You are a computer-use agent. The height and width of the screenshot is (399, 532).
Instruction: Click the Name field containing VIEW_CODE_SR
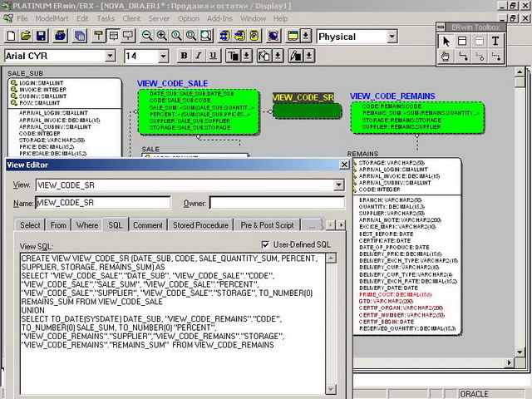[x=103, y=203]
